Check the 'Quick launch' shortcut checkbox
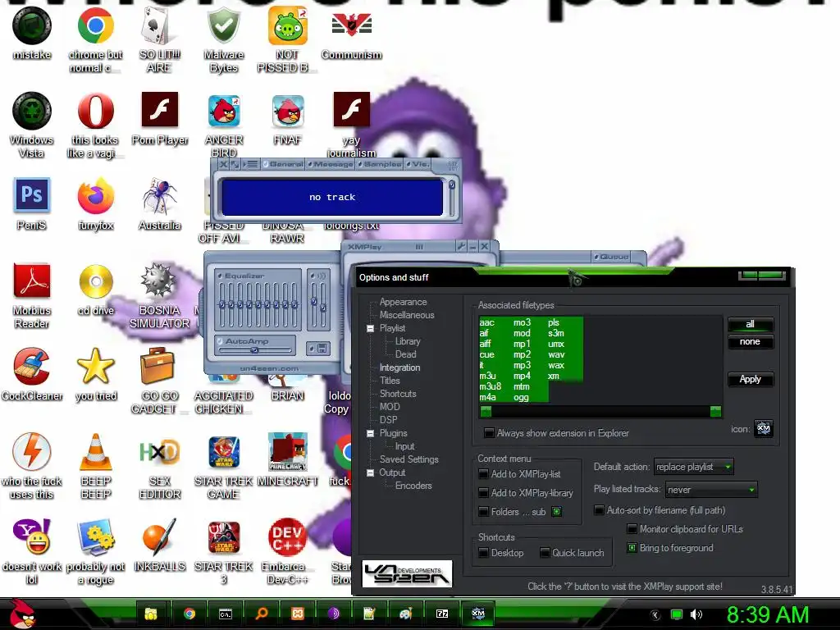840x630 pixels. click(x=545, y=553)
